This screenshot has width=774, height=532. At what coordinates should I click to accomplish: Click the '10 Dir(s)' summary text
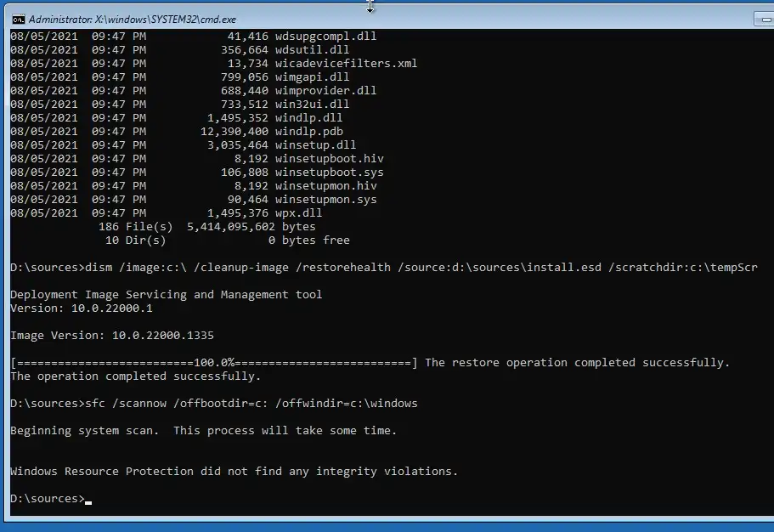tap(136, 240)
